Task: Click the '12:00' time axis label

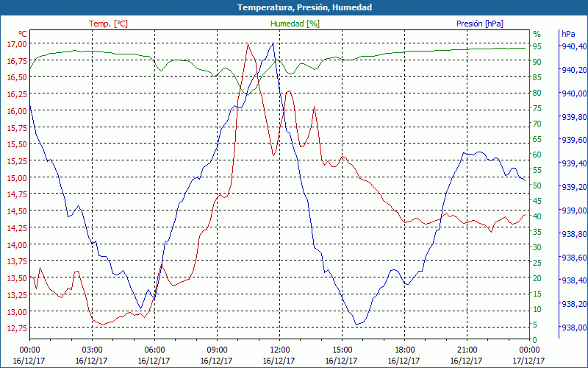Action: 279,350
